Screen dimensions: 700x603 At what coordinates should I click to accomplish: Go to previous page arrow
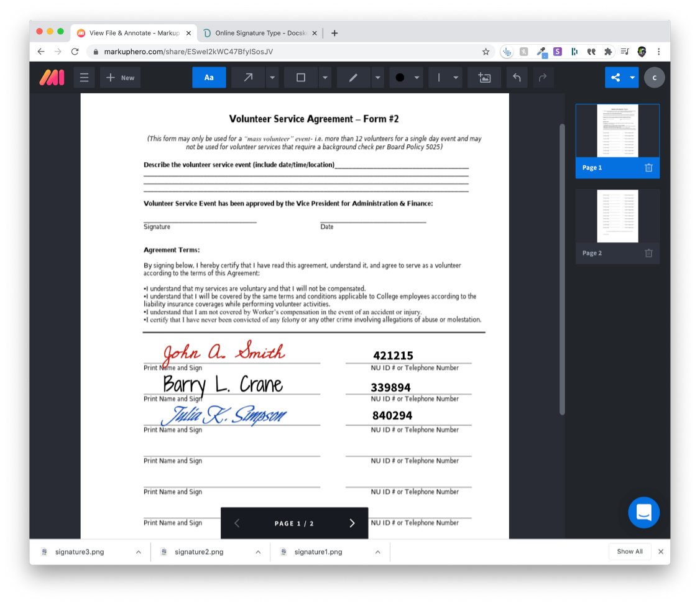[x=237, y=523]
